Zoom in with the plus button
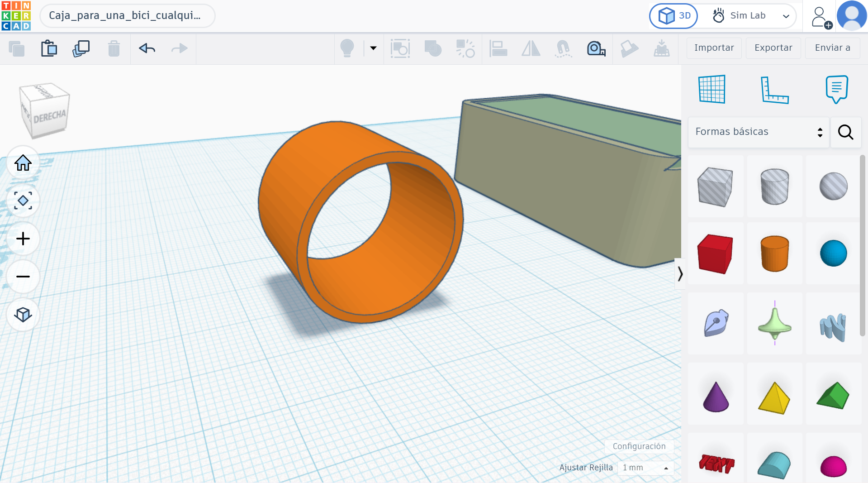This screenshot has width=868, height=483. tap(23, 239)
